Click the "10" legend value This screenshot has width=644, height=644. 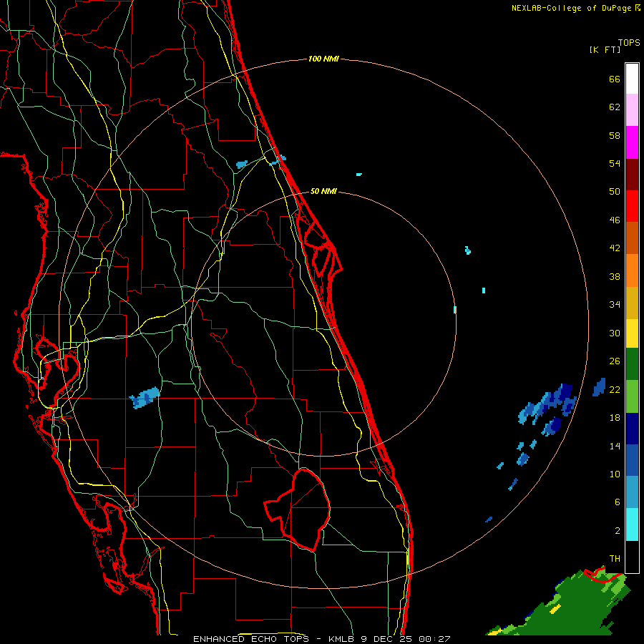[x=615, y=474]
